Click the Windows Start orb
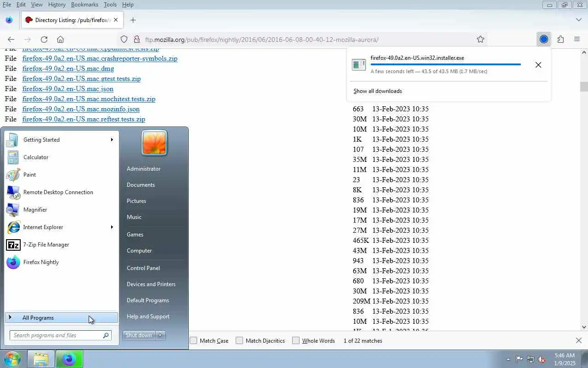Image resolution: width=588 pixels, height=368 pixels. click(x=12, y=359)
